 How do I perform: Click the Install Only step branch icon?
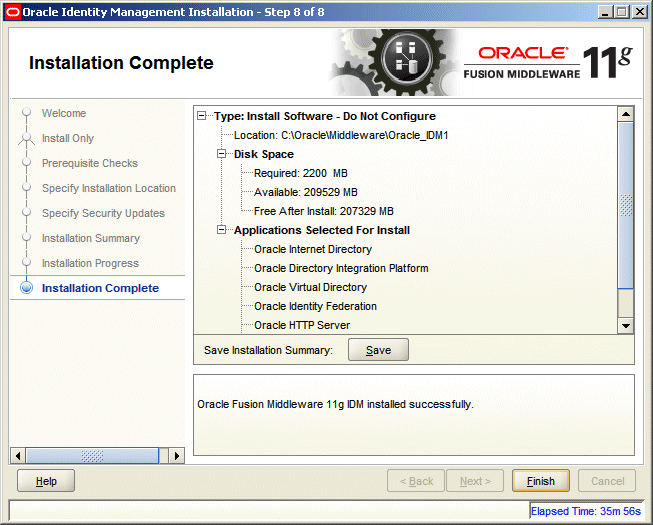(x=26, y=138)
